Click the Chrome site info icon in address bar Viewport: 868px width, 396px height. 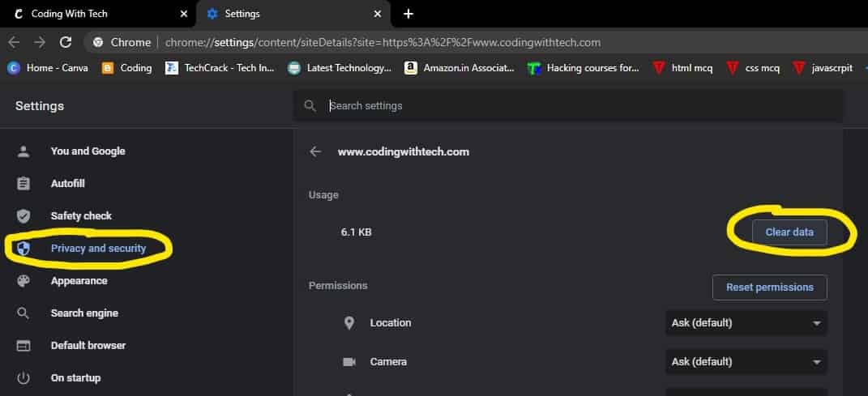pos(99,42)
